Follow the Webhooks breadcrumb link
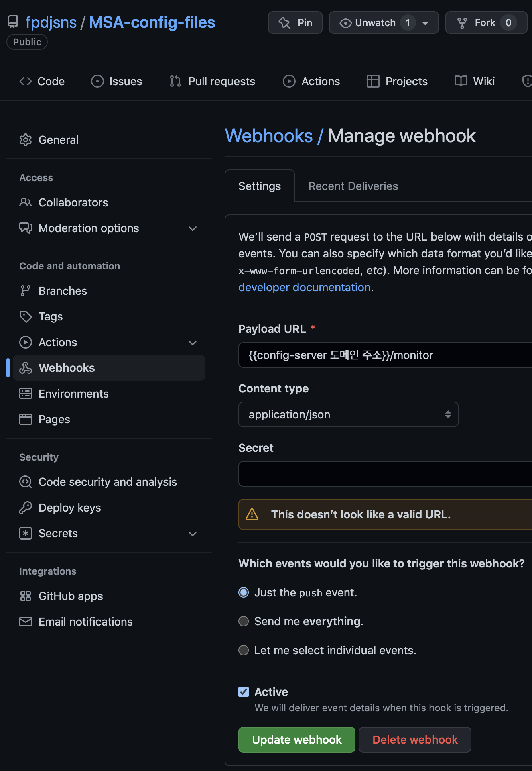Viewport: 532px width, 771px height. pyautogui.click(x=269, y=136)
